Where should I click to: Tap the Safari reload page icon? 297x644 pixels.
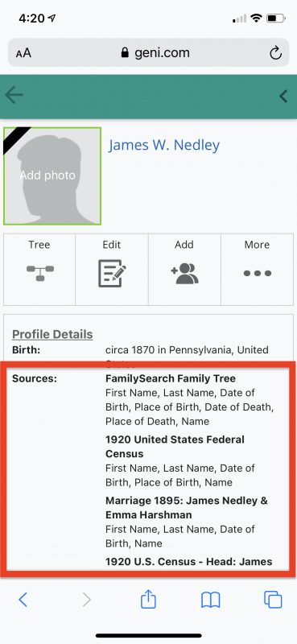coord(275,53)
